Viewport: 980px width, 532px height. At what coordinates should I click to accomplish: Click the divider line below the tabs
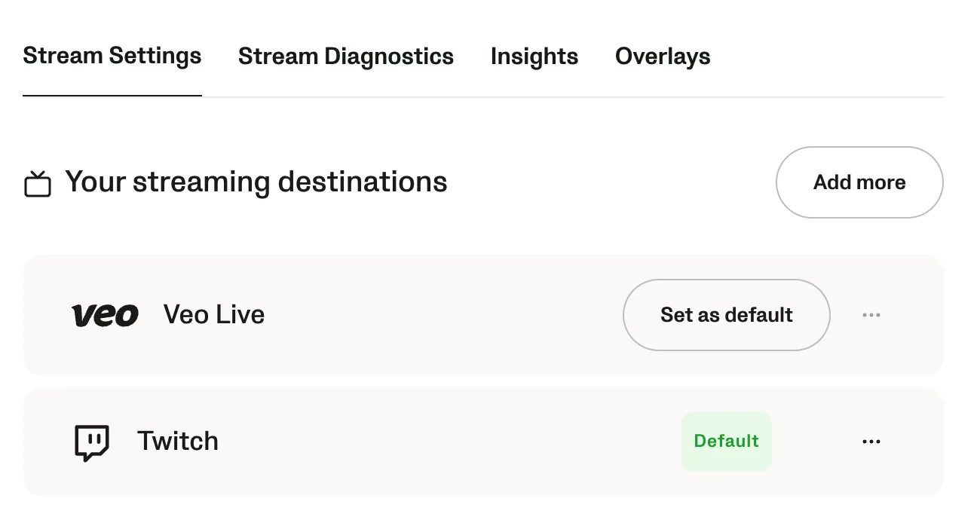[x=573, y=97]
